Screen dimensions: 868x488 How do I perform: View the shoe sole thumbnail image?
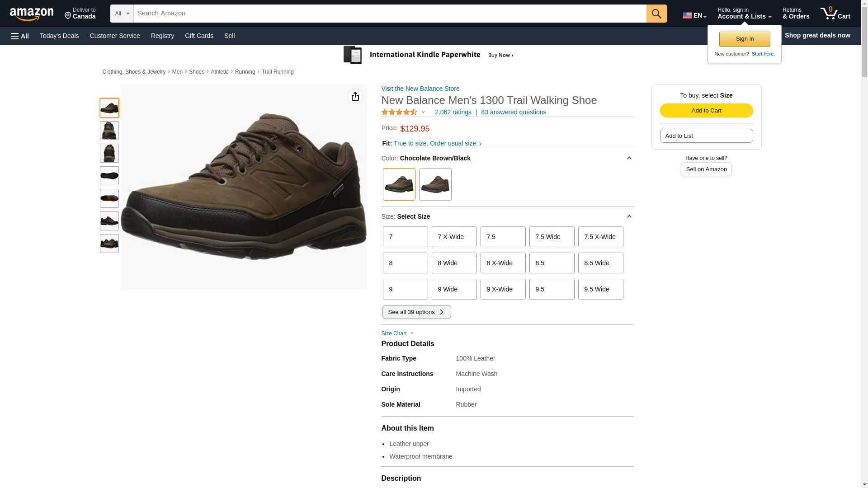point(109,176)
